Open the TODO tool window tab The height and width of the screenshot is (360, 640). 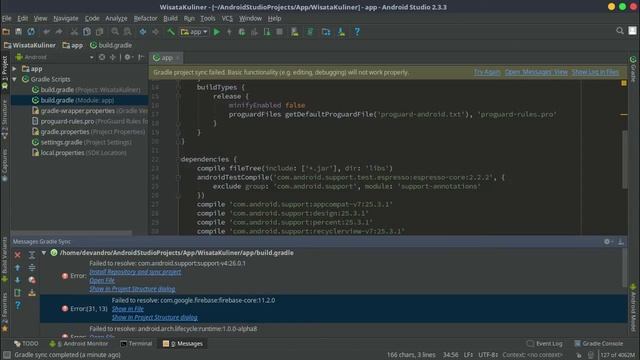tap(26, 344)
